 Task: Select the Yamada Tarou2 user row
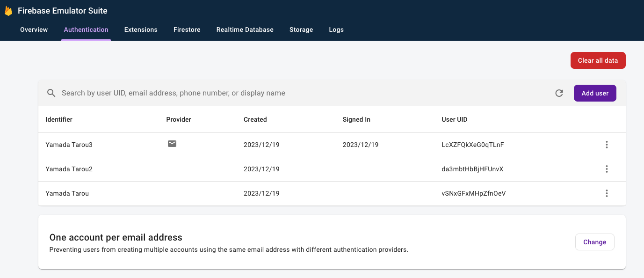tap(69, 169)
